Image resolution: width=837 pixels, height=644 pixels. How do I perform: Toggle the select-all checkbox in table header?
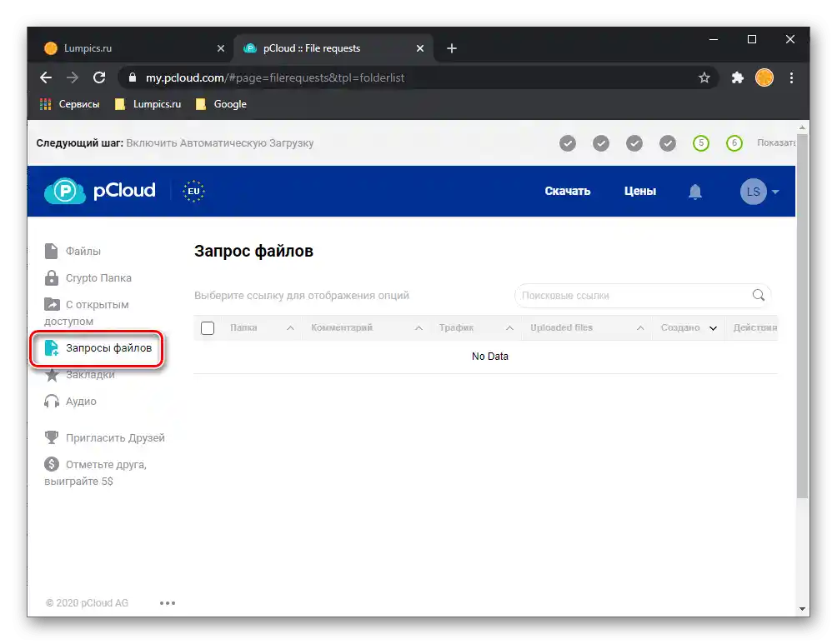(208, 328)
